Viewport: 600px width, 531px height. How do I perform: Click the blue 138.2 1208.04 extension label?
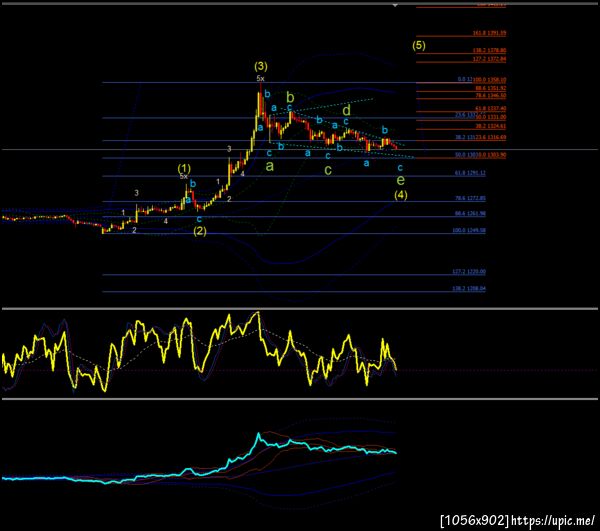469,288
